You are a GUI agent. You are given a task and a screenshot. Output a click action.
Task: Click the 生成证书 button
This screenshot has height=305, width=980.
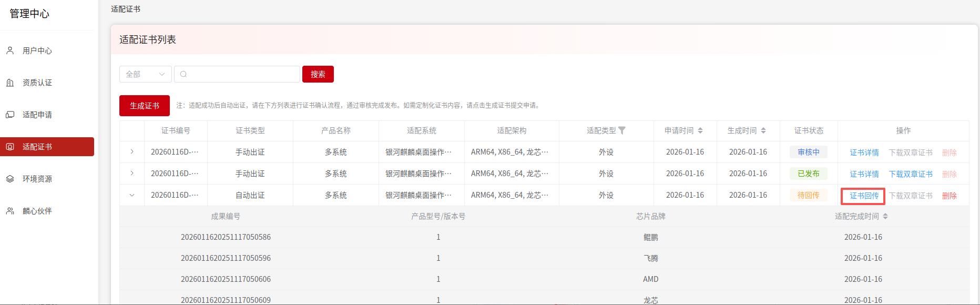(x=145, y=106)
